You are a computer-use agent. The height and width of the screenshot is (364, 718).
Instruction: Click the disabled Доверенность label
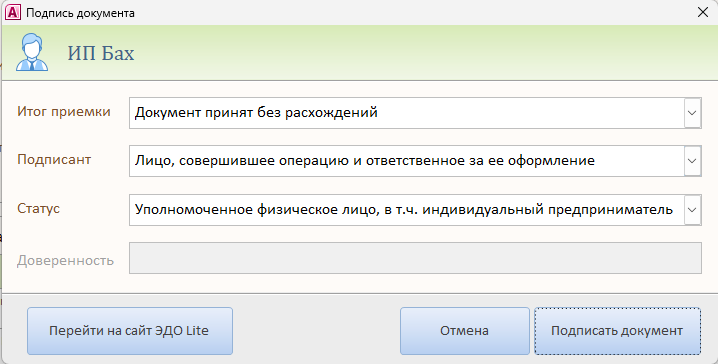click(65, 261)
